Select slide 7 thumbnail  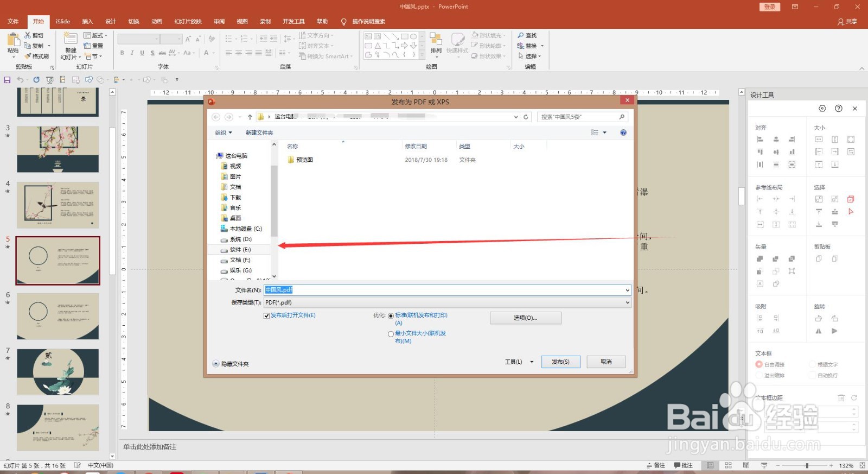(58, 372)
